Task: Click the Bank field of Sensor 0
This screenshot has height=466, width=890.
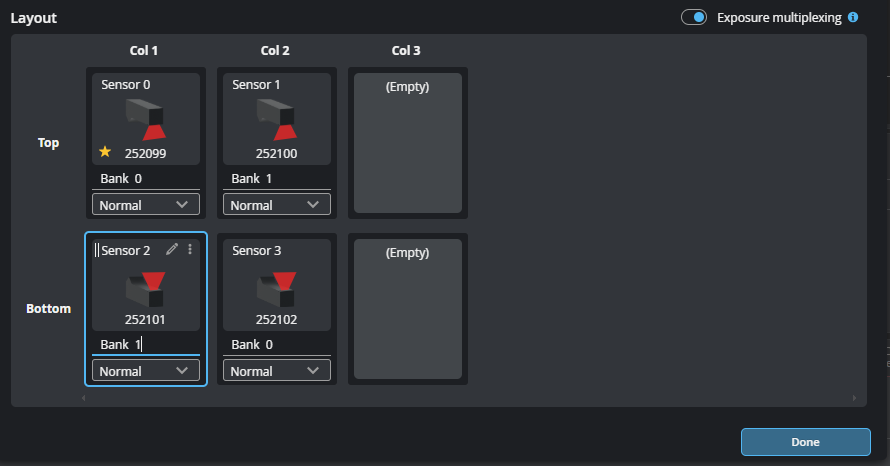Action: coord(146,179)
